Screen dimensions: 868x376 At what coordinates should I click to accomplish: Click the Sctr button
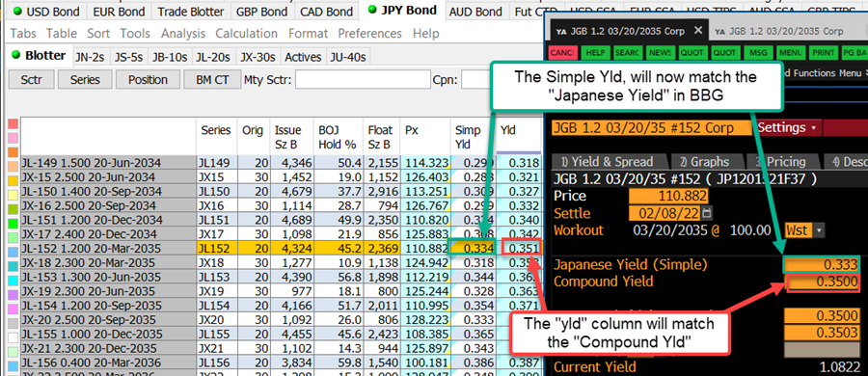pyautogui.click(x=32, y=80)
